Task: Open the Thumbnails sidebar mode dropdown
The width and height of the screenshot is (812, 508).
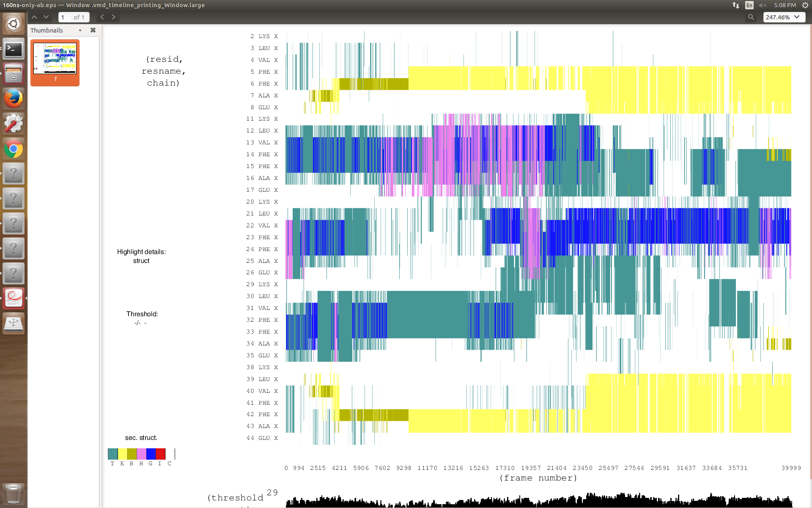Action: [80, 30]
